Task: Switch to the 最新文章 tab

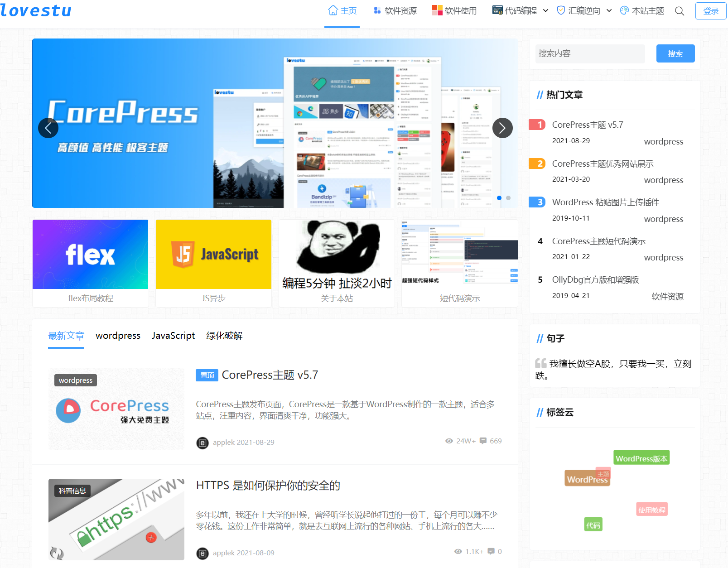Action: (x=66, y=336)
